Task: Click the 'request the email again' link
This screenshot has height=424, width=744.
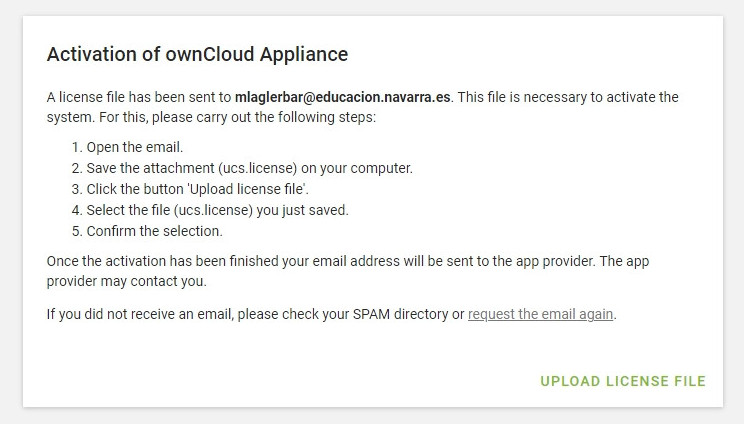Action: pyautogui.click(x=540, y=314)
